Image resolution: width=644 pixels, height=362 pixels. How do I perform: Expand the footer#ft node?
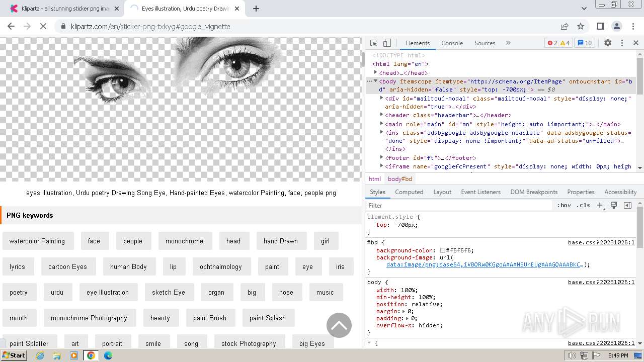pos(381,157)
